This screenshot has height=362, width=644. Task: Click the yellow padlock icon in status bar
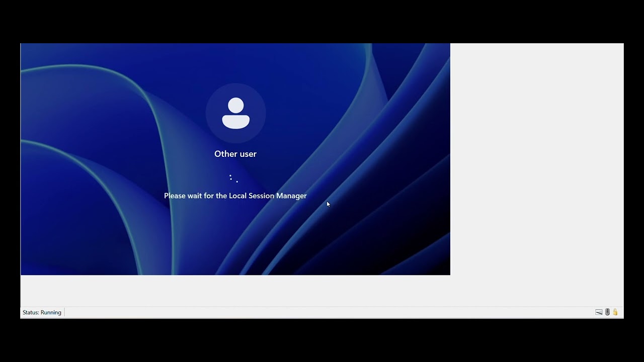pos(615,312)
